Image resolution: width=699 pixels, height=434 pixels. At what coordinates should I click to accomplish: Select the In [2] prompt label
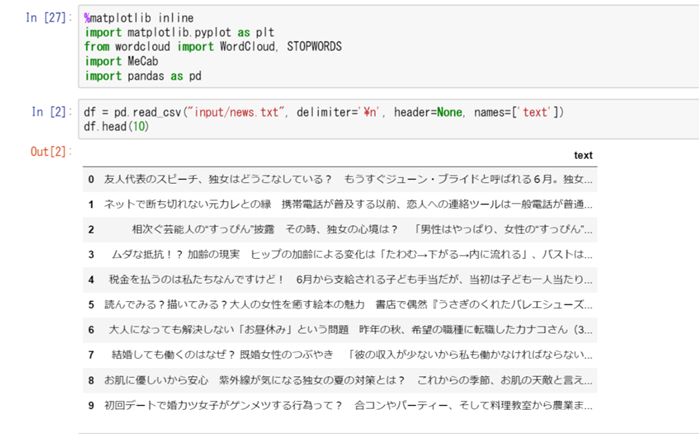[52, 112]
